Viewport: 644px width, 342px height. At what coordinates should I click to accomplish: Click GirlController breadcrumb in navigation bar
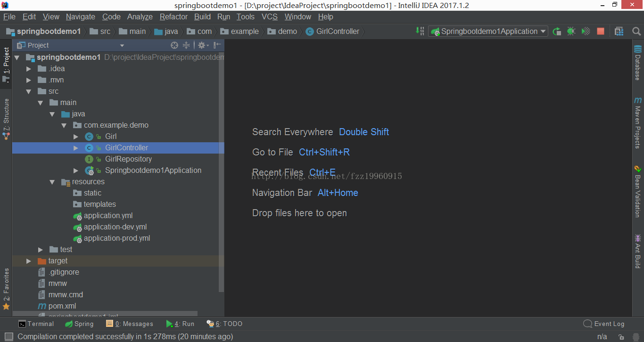332,31
